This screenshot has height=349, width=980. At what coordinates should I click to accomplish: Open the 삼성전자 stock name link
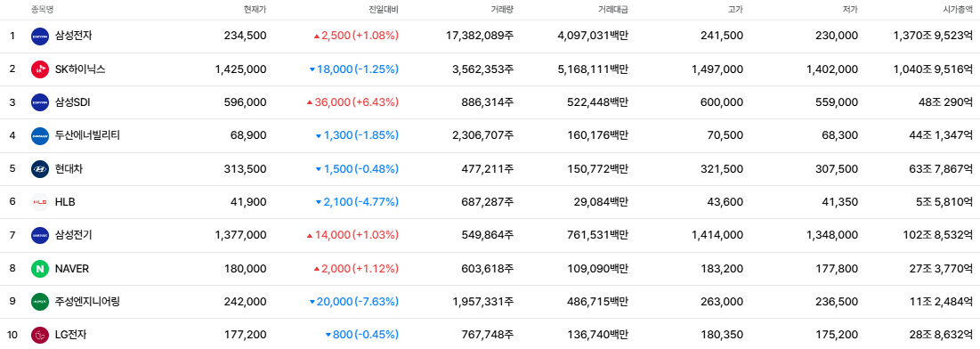click(73, 36)
